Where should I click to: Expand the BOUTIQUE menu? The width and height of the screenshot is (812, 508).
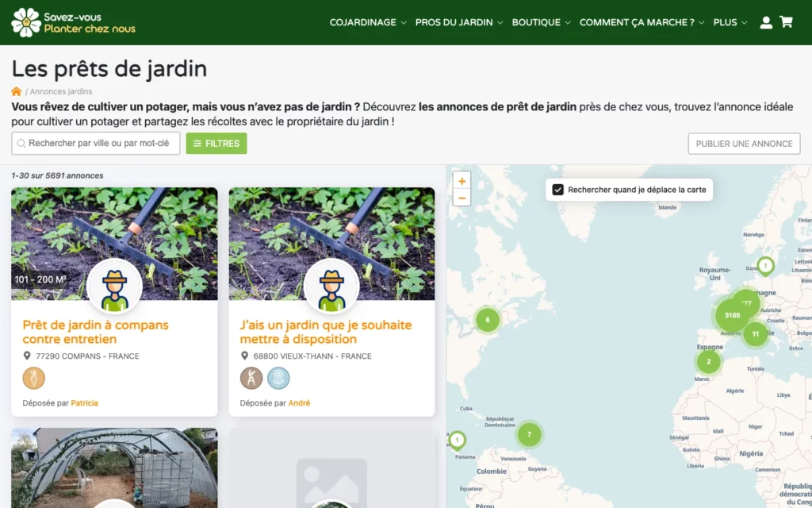(x=541, y=22)
